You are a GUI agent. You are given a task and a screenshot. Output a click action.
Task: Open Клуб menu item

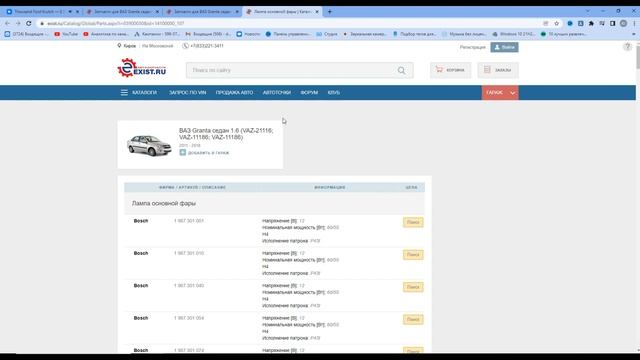tap(333, 93)
